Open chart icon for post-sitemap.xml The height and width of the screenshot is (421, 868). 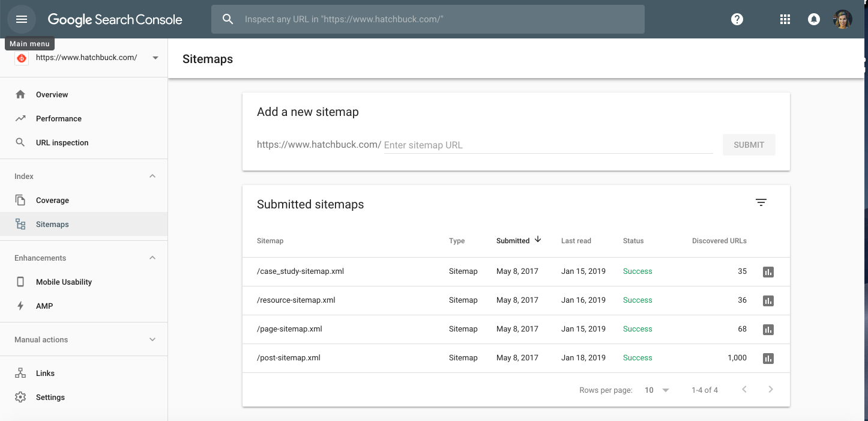(768, 359)
